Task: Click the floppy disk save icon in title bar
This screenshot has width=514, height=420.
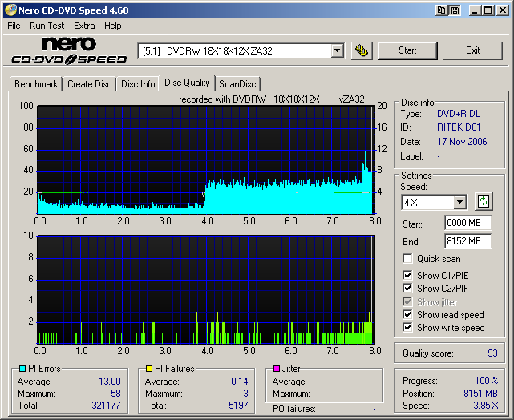Action: coord(455,10)
